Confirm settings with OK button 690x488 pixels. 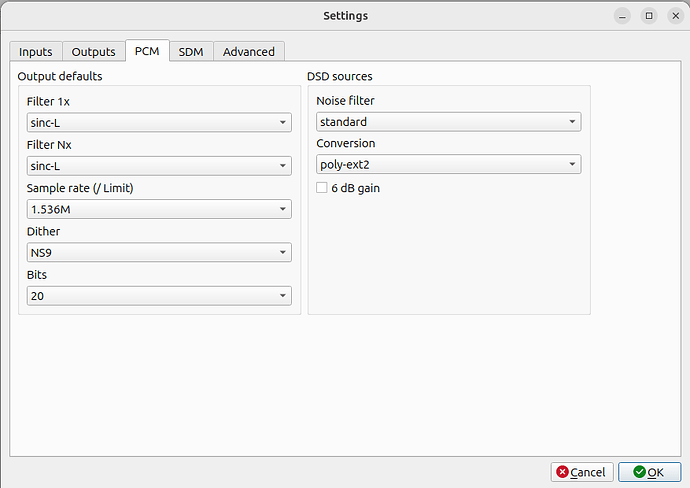click(650, 472)
